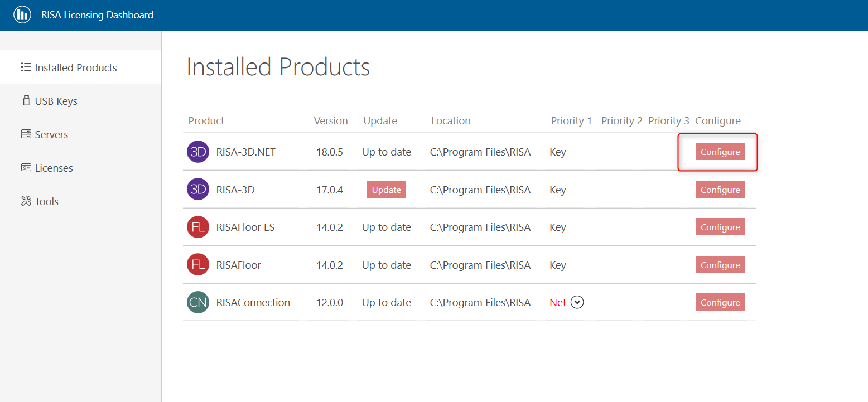Click the RISA logo in header

coord(22,15)
